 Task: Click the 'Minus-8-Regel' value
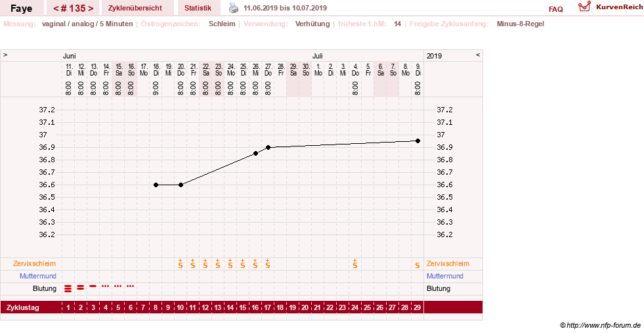tap(521, 24)
